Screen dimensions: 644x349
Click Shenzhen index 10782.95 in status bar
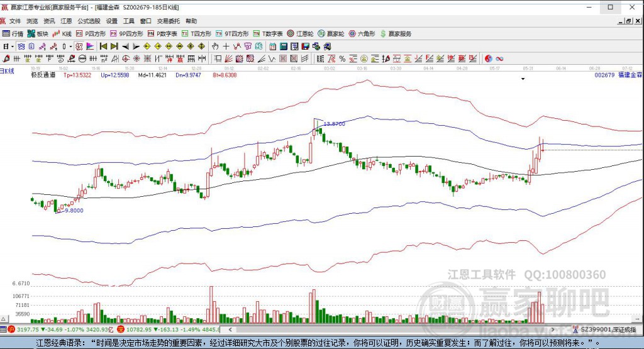pos(140,330)
